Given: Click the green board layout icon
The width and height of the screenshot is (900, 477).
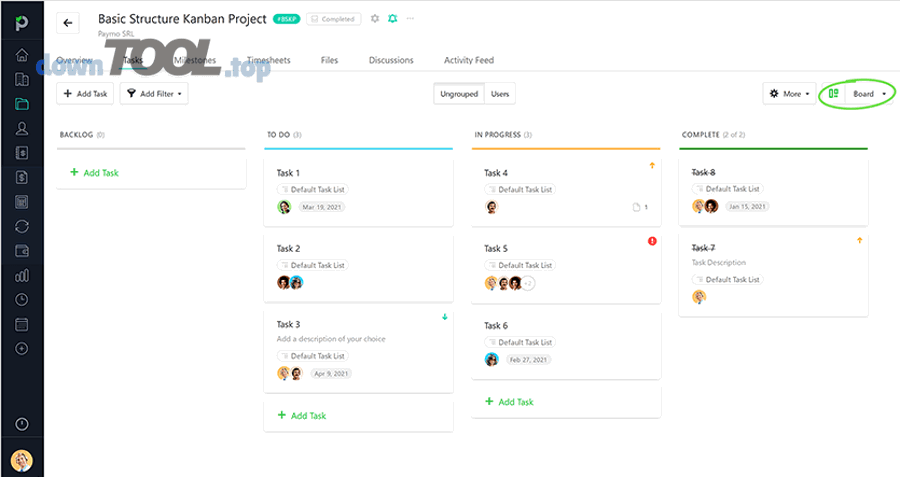Looking at the screenshot, I should click(833, 94).
